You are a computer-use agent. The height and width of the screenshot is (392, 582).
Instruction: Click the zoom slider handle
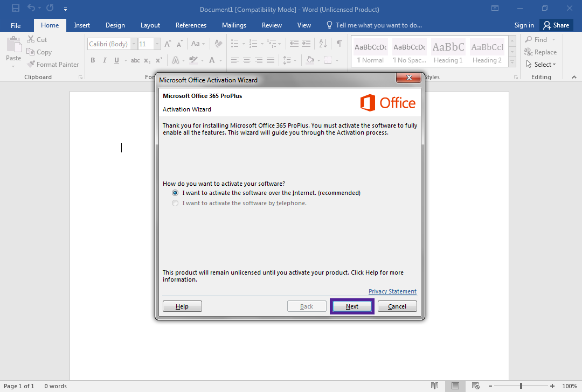pyautogui.click(x=521, y=386)
